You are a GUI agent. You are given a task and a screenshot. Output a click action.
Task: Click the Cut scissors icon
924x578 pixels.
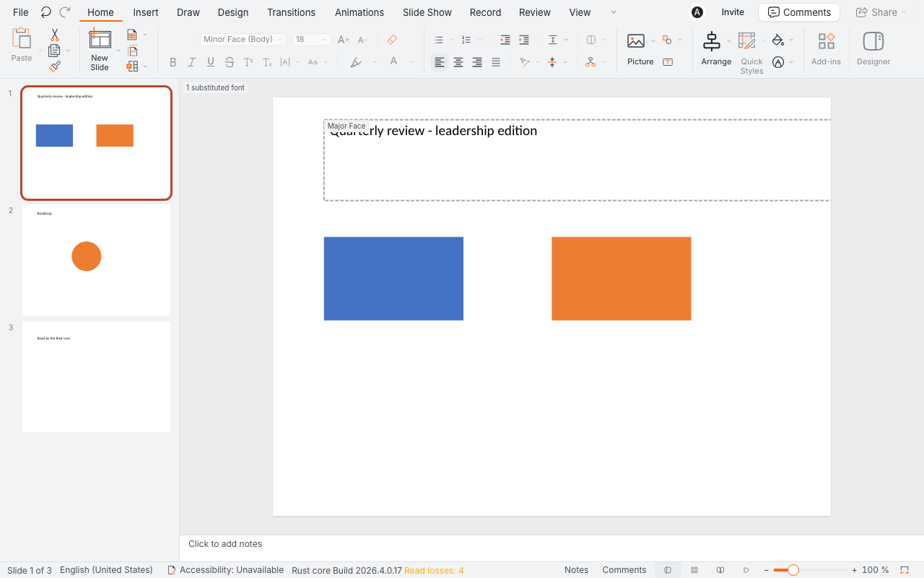pyautogui.click(x=54, y=35)
